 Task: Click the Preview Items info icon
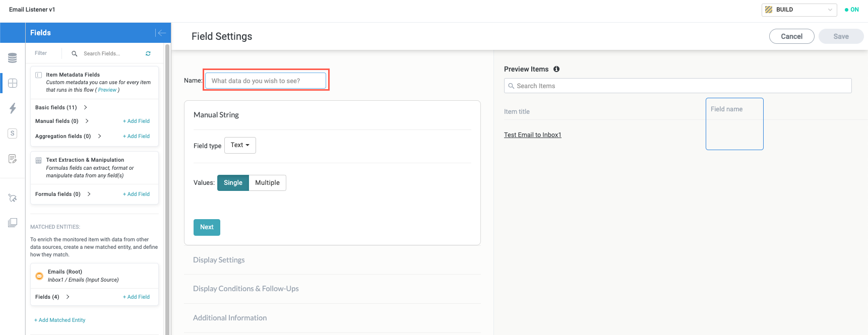[x=556, y=69]
